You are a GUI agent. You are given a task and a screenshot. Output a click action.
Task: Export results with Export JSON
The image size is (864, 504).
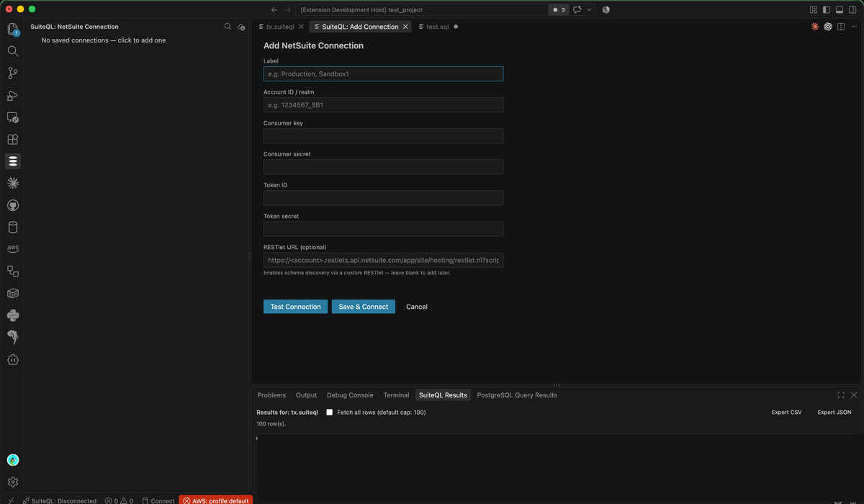(x=834, y=413)
